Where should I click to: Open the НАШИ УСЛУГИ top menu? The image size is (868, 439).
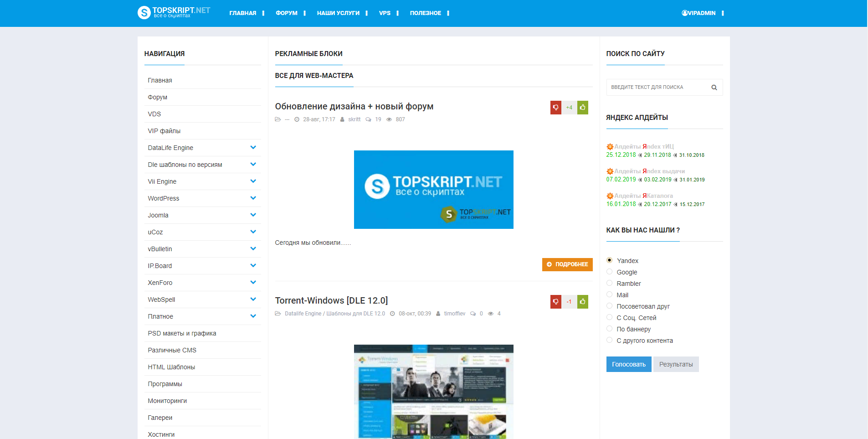338,13
